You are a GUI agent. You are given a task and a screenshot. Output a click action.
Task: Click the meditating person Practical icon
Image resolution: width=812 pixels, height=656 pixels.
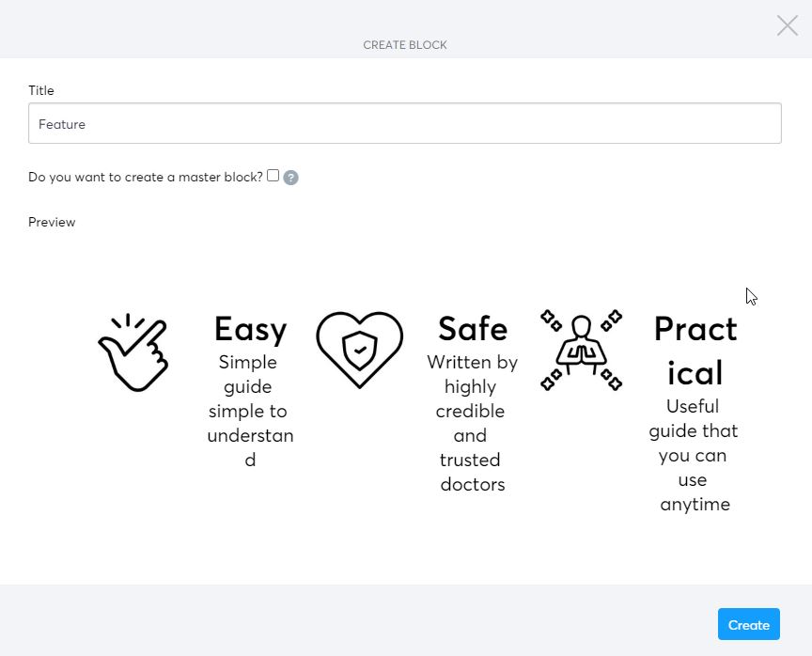coord(581,350)
